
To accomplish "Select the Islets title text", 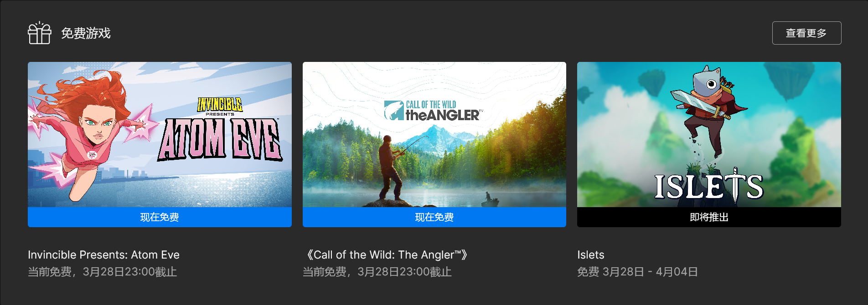I will (591, 255).
